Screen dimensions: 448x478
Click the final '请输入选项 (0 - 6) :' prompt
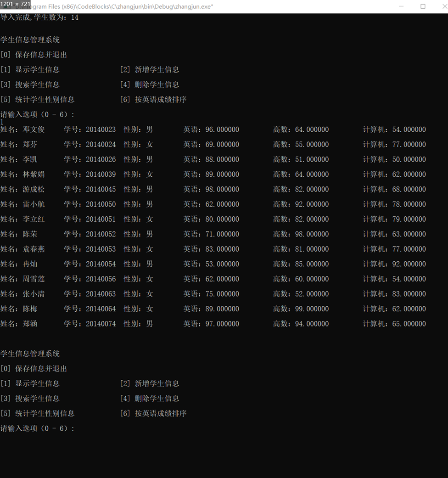pyautogui.click(x=37, y=428)
